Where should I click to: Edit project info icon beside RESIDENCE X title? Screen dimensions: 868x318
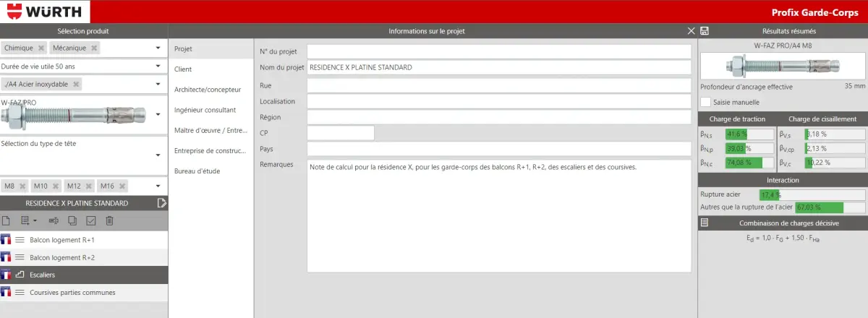tap(161, 203)
